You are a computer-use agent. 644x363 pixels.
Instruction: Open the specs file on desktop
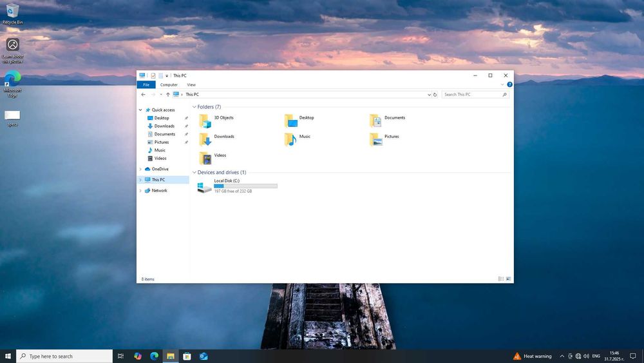[12, 119]
